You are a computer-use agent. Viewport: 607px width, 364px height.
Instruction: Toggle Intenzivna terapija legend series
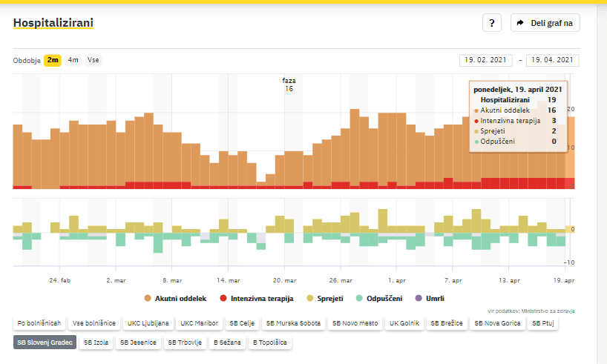click(x=255, y=298)
